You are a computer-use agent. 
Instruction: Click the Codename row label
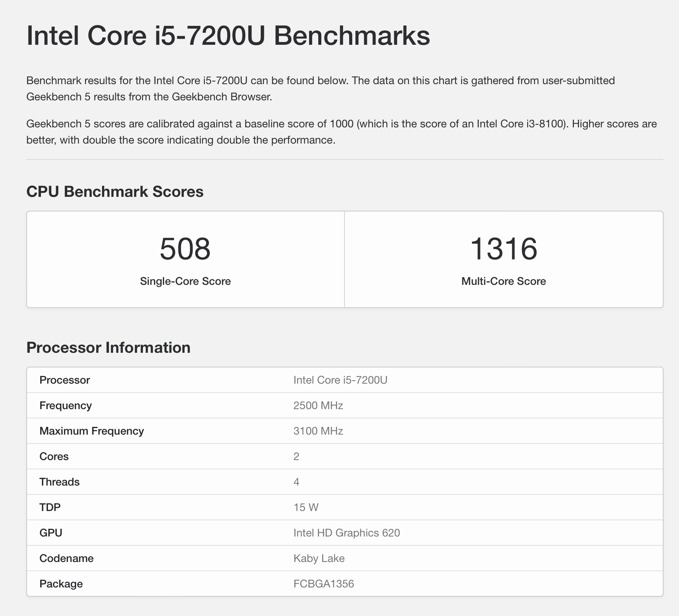[x=66, y=558]
